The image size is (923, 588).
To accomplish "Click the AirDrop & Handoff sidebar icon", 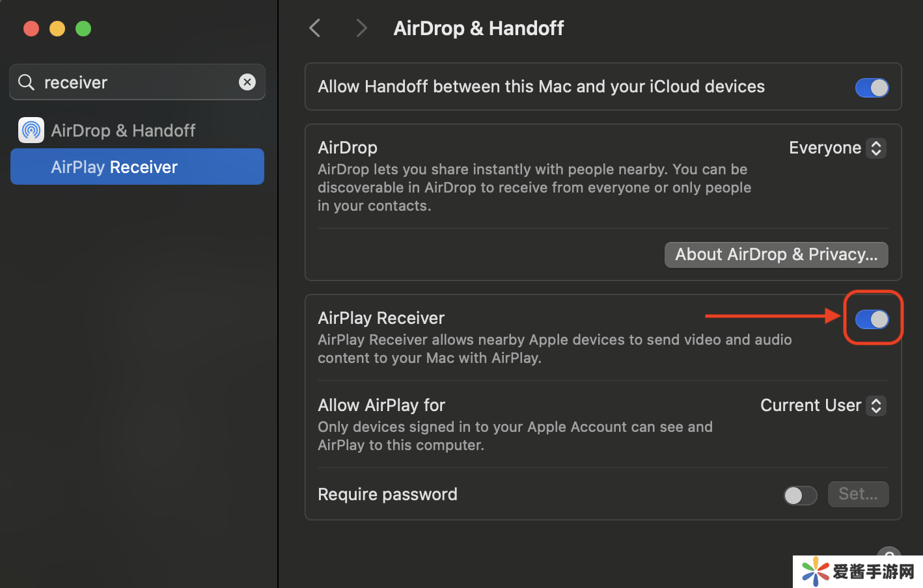I will (x=31, y=130).
